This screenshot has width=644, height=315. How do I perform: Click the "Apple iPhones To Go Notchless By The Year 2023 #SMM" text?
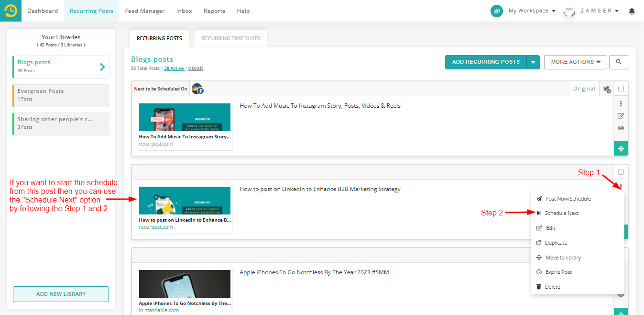point(314,272)
